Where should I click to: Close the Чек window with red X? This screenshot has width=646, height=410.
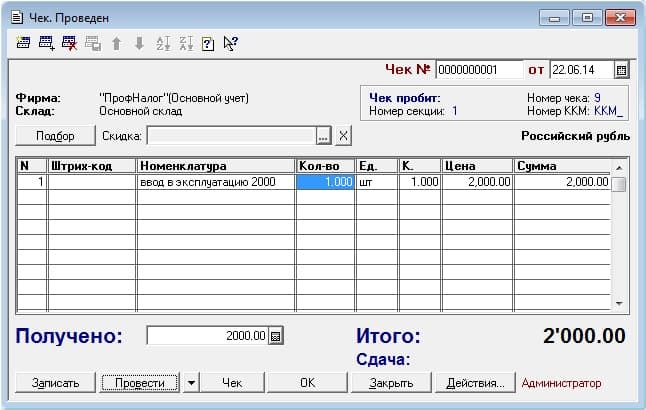[620, 18]
